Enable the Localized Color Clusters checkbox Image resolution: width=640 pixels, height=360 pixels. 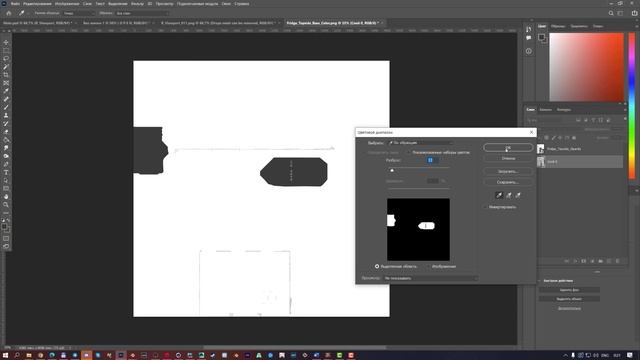coord(409,153)
